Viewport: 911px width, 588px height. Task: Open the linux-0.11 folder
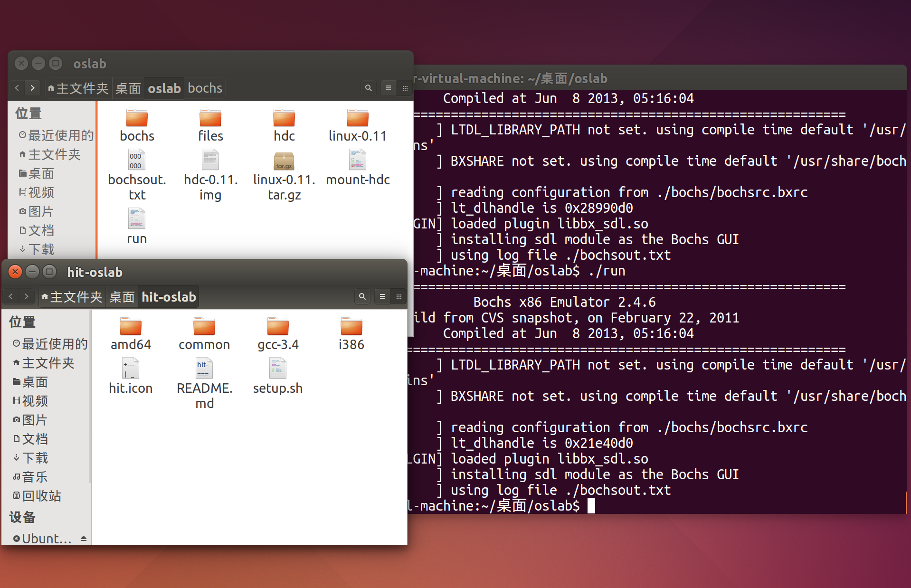tap(357, 124)
